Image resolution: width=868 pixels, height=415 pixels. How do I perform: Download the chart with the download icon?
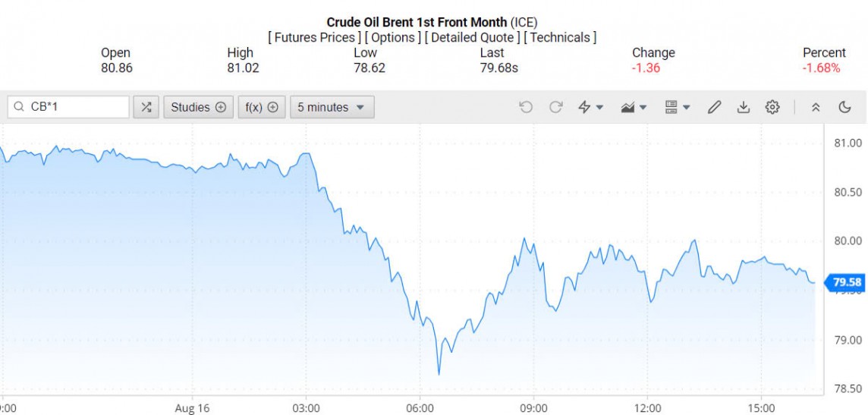[744, 107]
